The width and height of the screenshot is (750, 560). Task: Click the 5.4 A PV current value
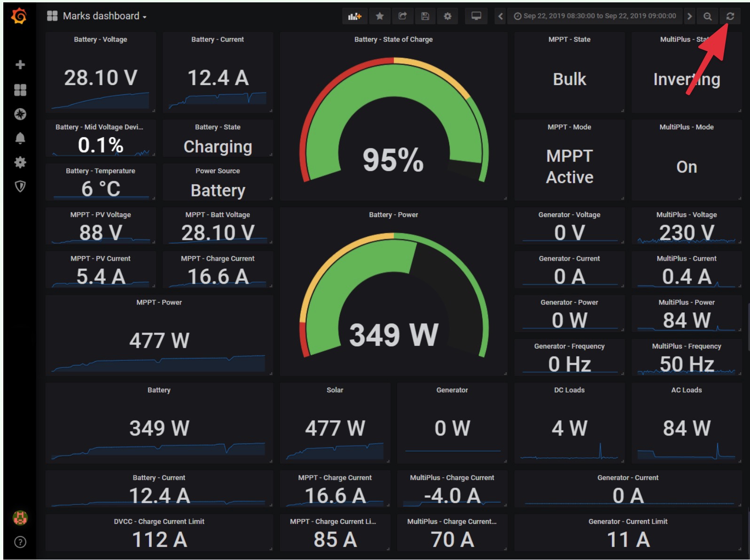[x=101, y=277]
